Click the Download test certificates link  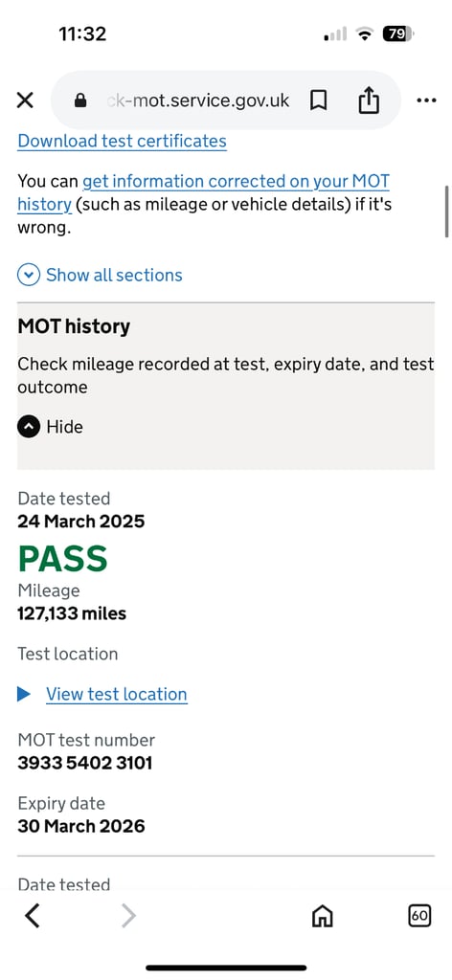tap(122, 141)
